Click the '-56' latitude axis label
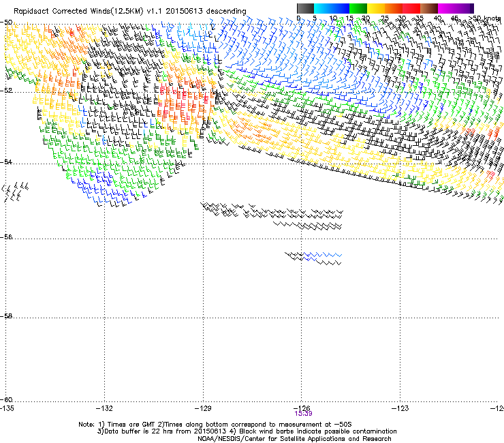Screen dimensions: 504x443 [6, 236]
